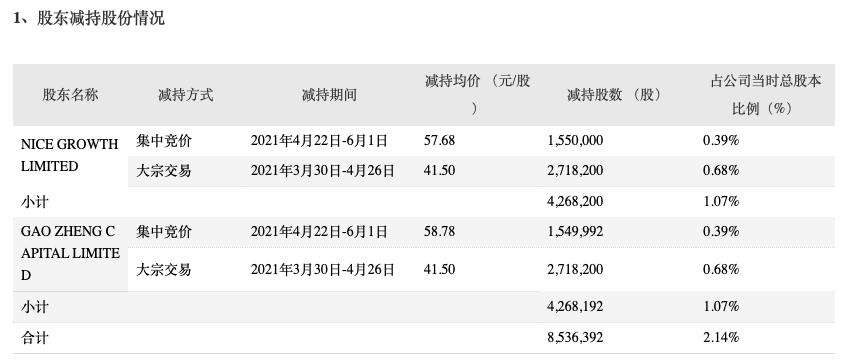Click the NICE GROWTH LIMITED cell
The width and height of the screenshot is (846, 363).
pyautogui.click(x=70, y=155)
